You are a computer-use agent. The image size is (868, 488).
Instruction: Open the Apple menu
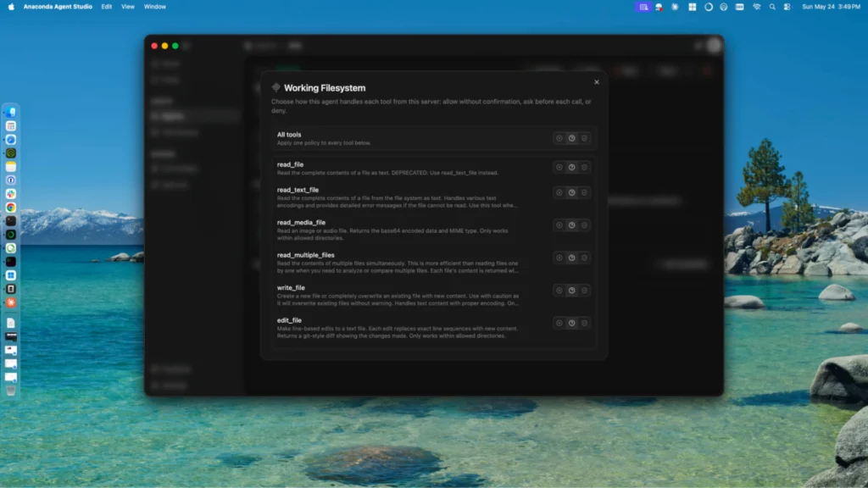click(x=11, y=7)
